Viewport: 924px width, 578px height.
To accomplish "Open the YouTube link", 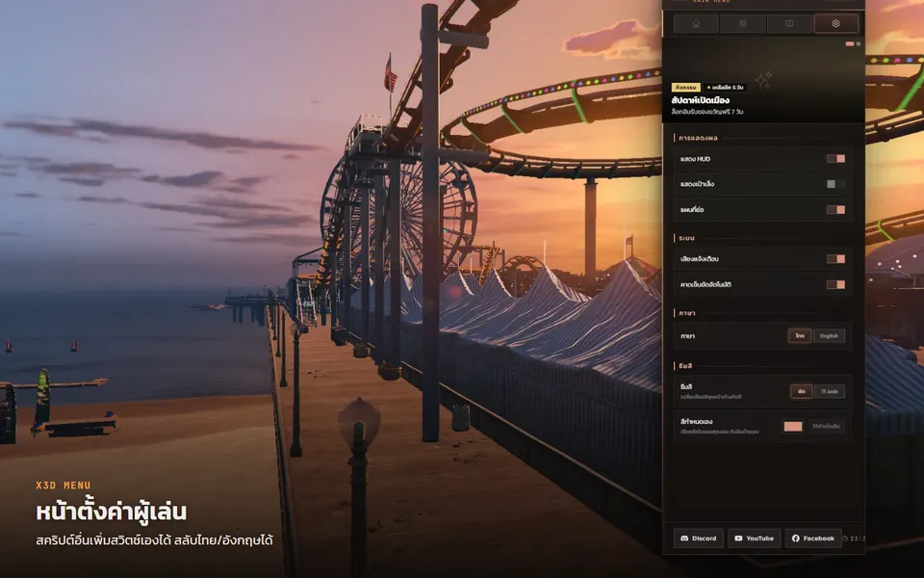I will coord(754,539).
